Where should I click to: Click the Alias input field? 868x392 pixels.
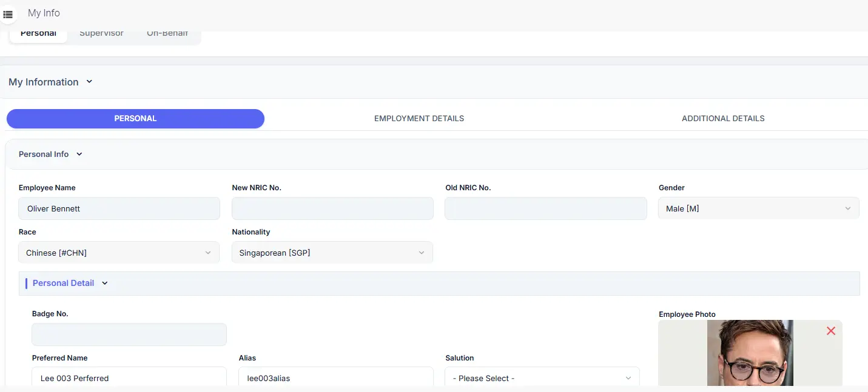coord(336,378)
